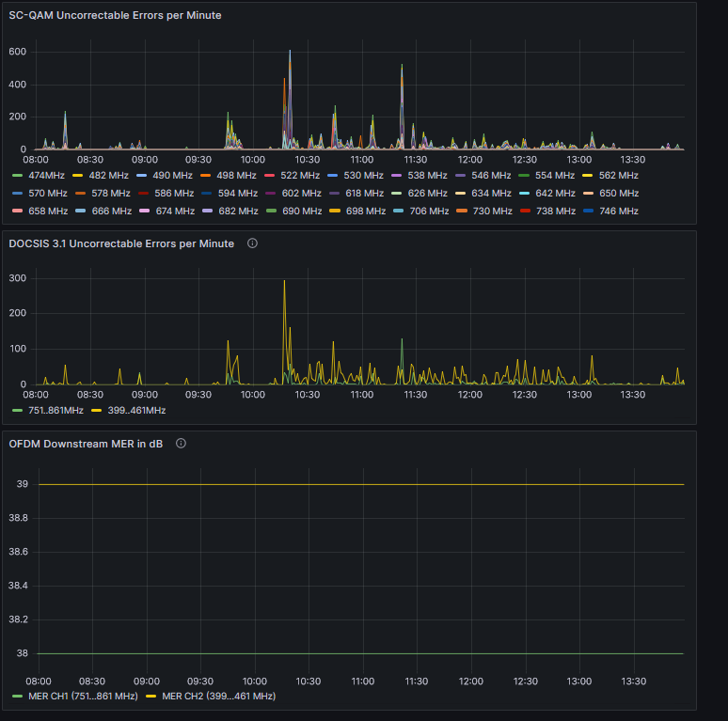Select 706 MHz legend label
728x721 pixels.
tap(429, 212)
